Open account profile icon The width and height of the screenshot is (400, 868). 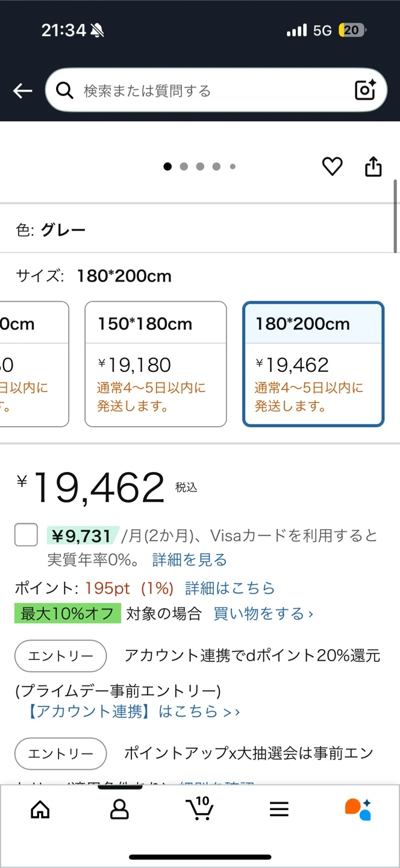120,809
